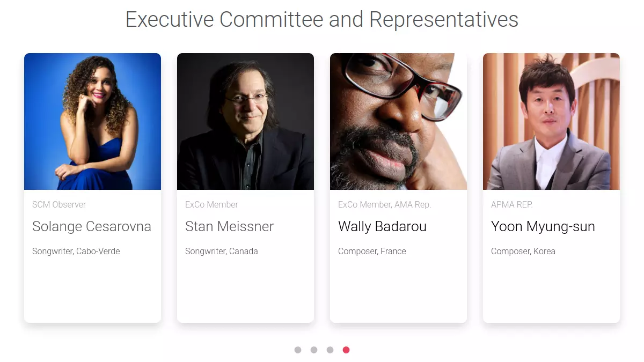The image size is (644, 362).
Task: Switch to the third carousel dot
Action: 330,350
